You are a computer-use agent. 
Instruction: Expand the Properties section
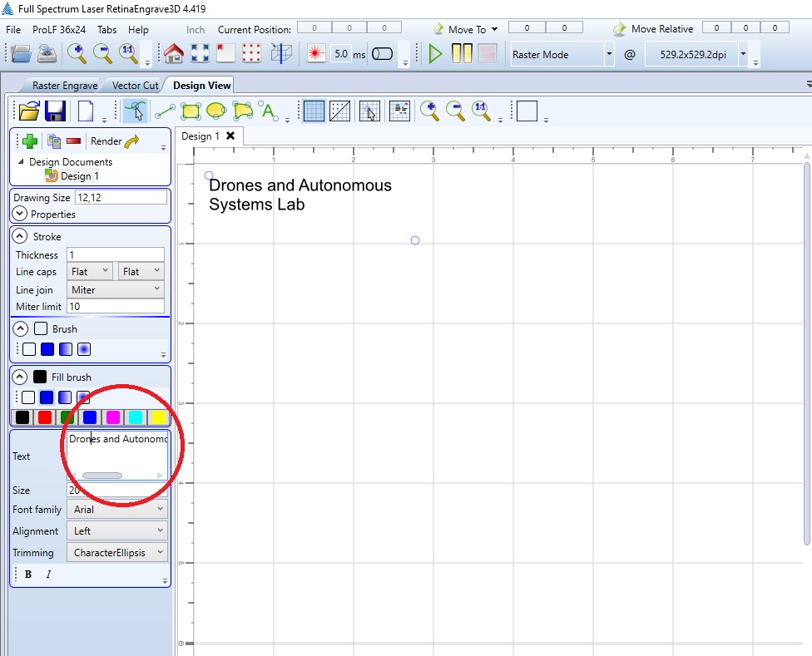click(20, 214)
